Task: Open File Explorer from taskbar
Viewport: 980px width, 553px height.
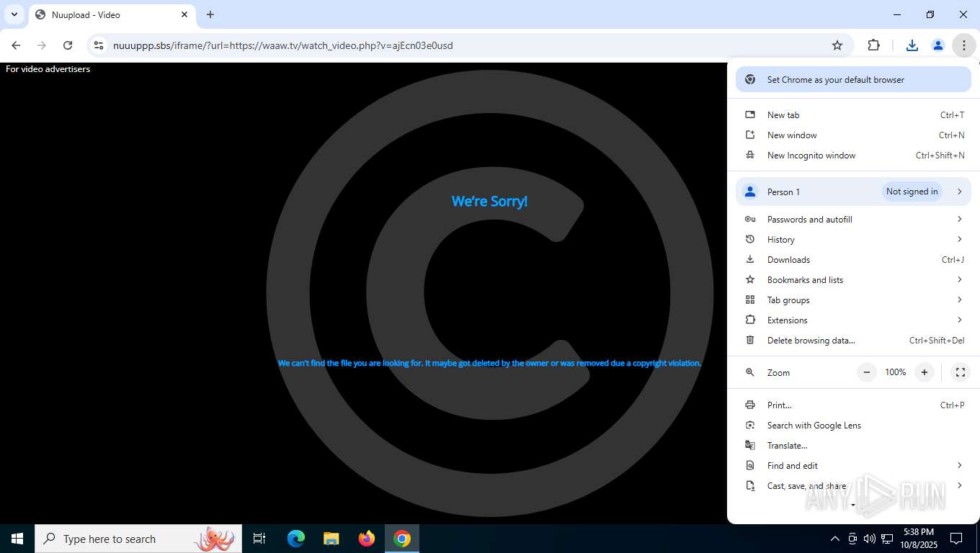Action: pyautogui.click(x=331, y=539)
